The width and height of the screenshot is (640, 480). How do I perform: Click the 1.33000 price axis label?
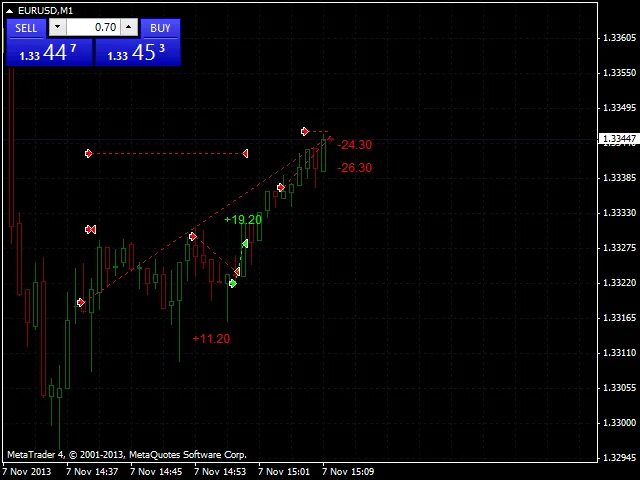pos(620,422)
